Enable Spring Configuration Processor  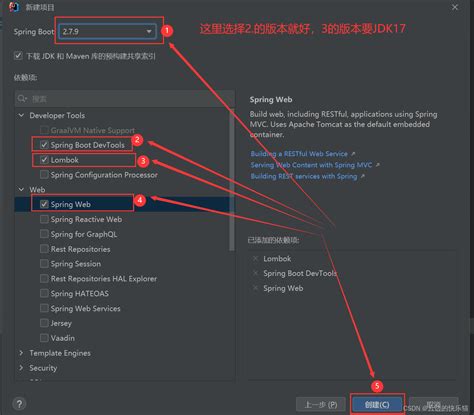coord(44,174)
